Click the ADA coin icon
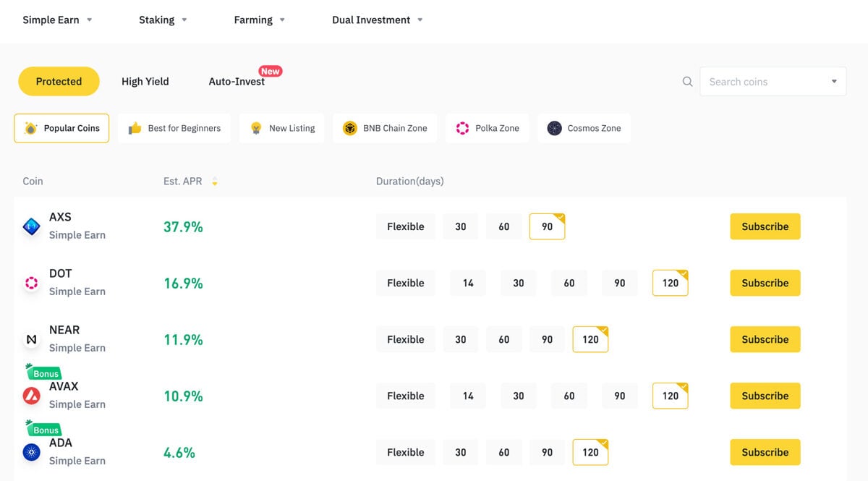The image size is (868, 481). coord(32,453)
